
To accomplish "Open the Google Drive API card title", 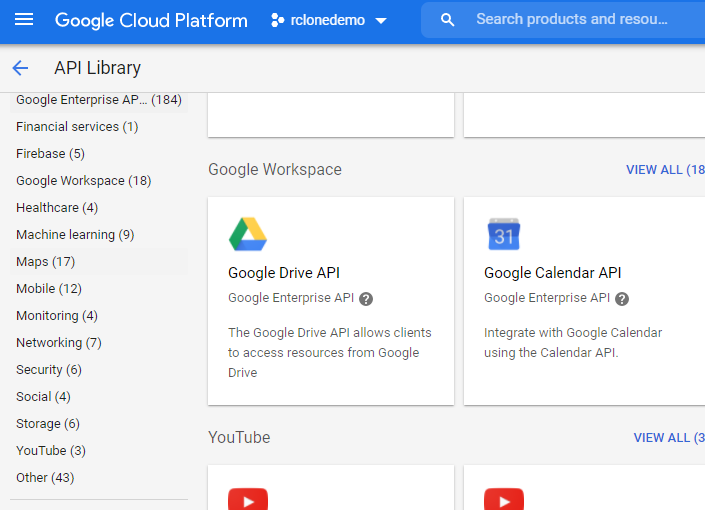I will pyautogui.click(x=284, y=273).
